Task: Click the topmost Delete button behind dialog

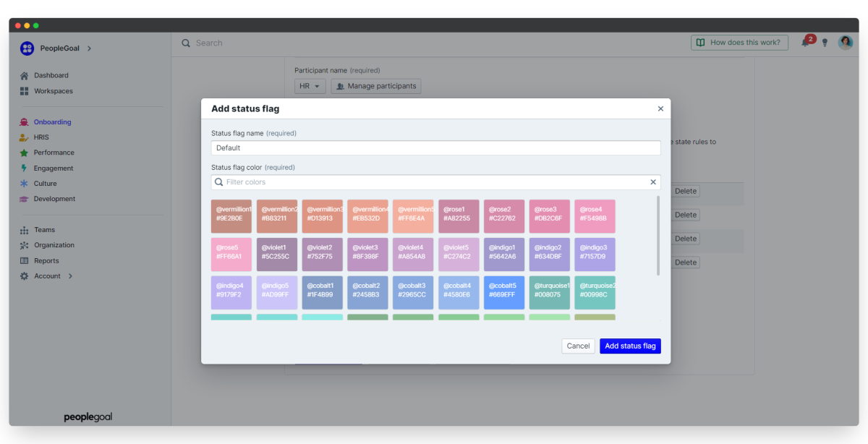Action: pos(685,192)
